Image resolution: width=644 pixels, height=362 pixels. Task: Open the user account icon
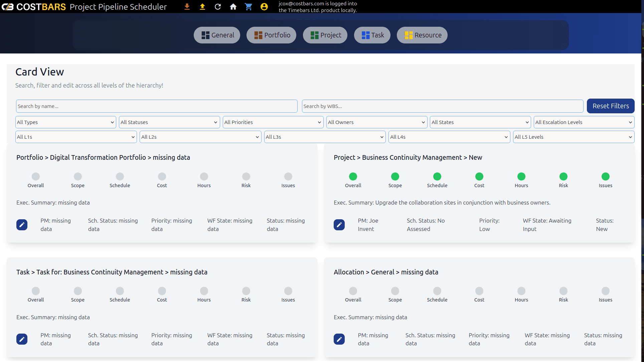(264, 7)
